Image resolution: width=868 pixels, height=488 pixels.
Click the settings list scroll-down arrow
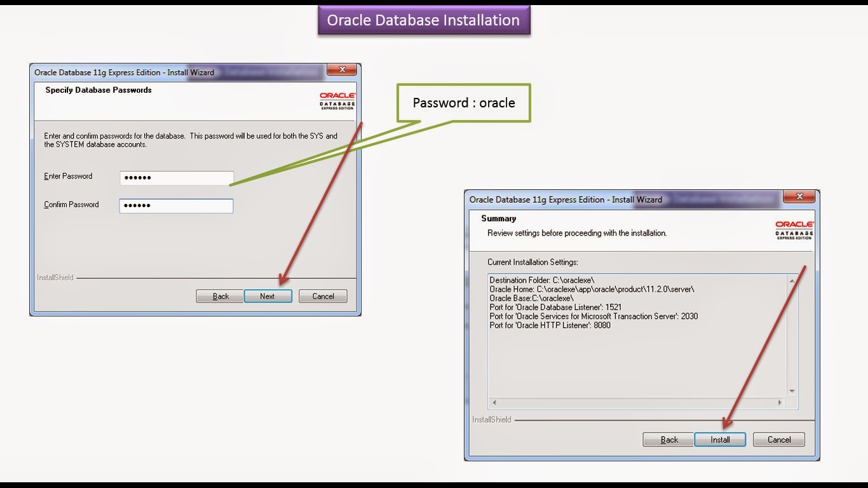[792, 391]
